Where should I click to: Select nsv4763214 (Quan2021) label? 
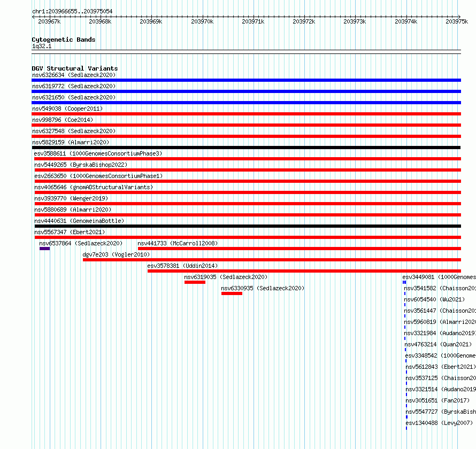(439, 344)
